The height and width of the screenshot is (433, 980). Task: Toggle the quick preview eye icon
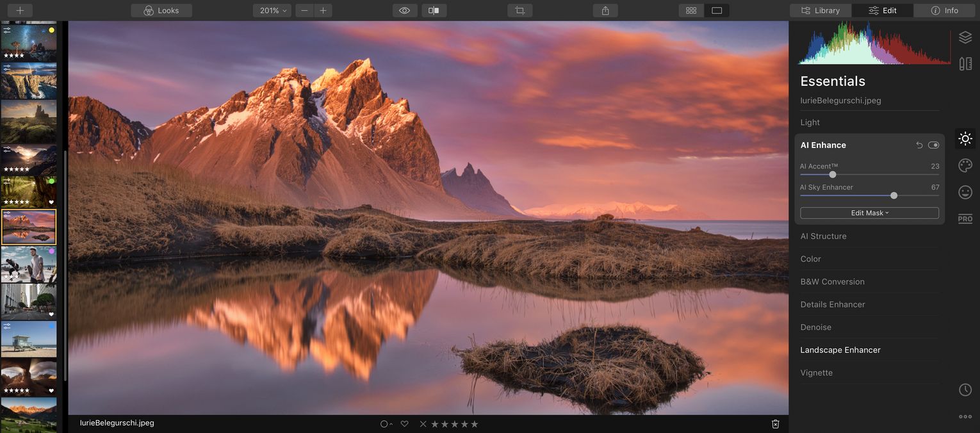(404, 10)
